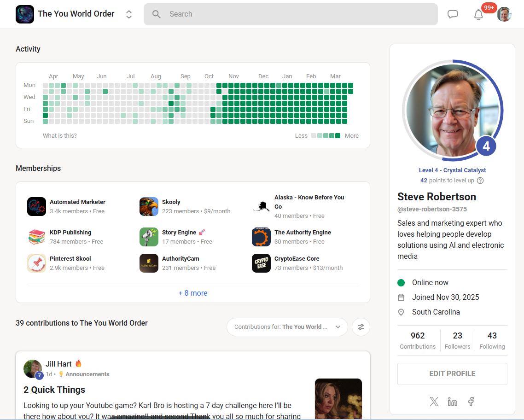Open the 2 Quick Things post thumbnail
Image resolution: width=524 pixels, height=420 pixels.
(338, 398)
